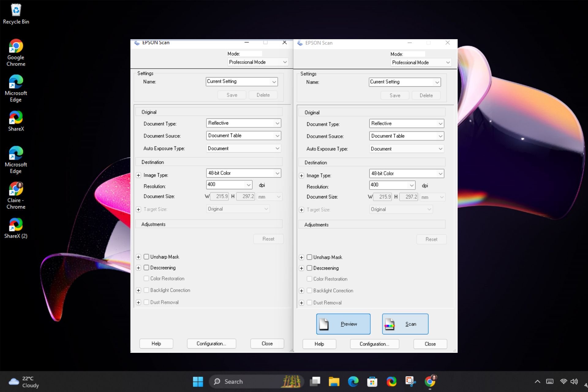This screenshot has width=588, height=392.
Task: Enable Descreening in left EPSON Scan window
Action: tap(146, 267)
